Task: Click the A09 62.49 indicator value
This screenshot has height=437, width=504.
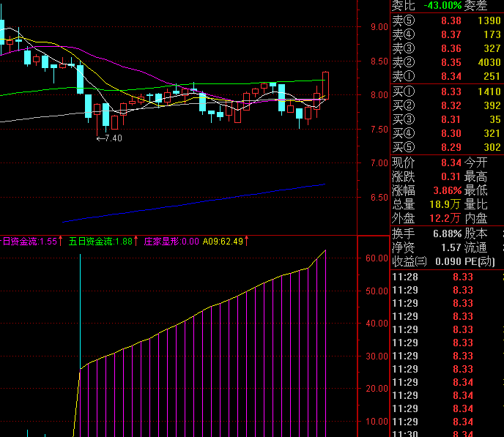Action: coord(226,241)
